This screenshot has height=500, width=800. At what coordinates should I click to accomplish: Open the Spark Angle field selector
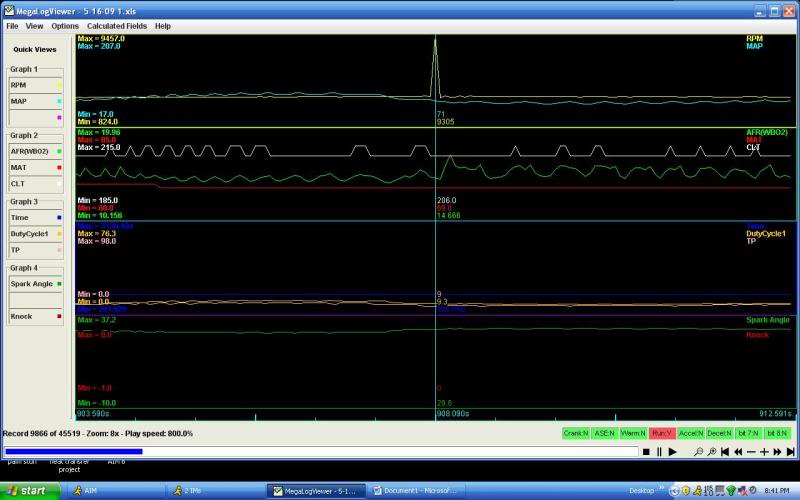pyautogui.click(x=37, y=284)
